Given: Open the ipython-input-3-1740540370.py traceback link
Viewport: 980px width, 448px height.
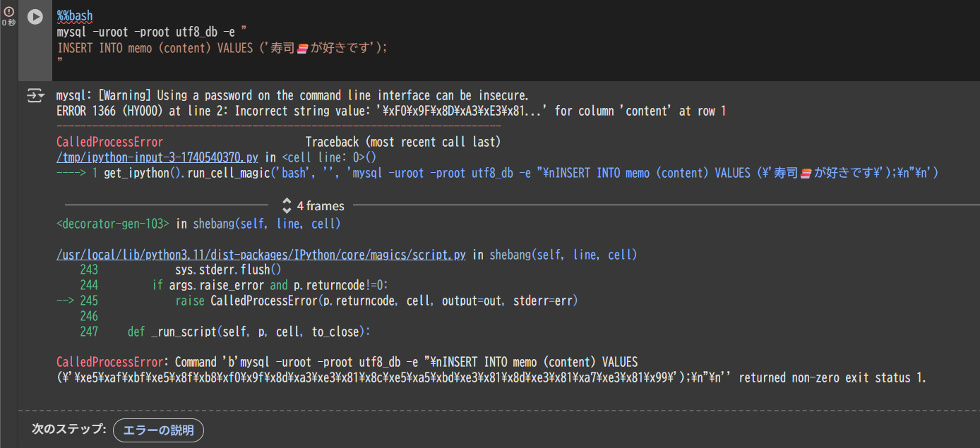Looking at the screenshot, I should point(155,157).
